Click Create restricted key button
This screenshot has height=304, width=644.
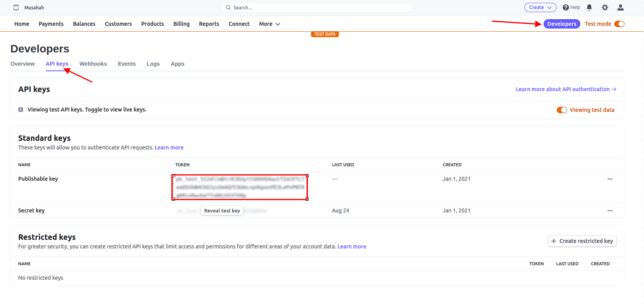click(x=582, y=241)
